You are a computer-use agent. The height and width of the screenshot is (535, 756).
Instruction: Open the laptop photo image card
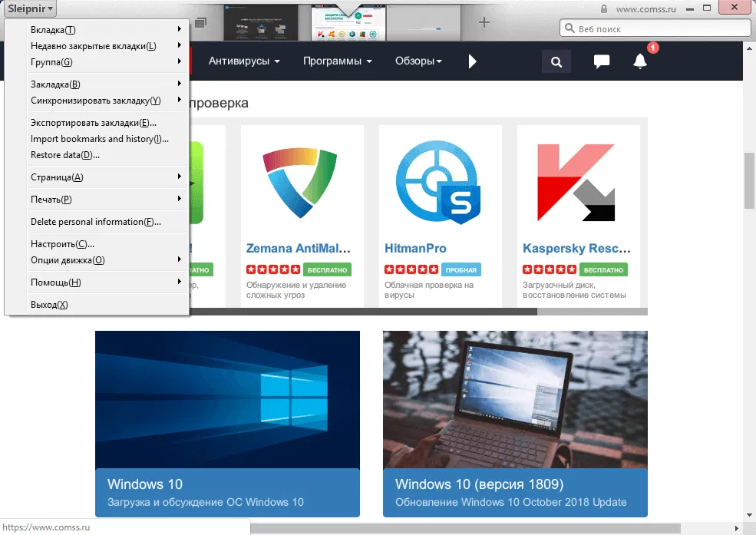[x=515, y=400]
